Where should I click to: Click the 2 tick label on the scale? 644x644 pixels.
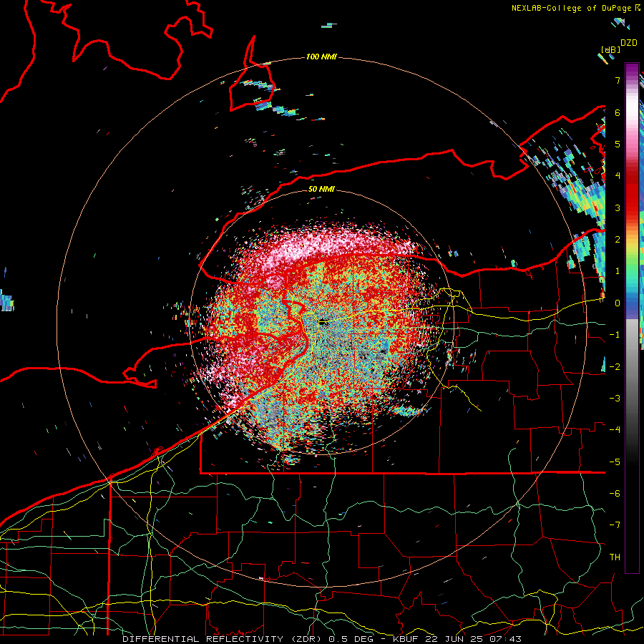[x=618, y=240]
